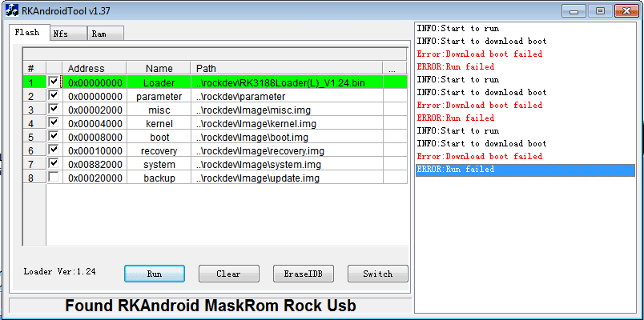
Task: Click address 0x00004000 cell
Action: click(x=95, y=123)
